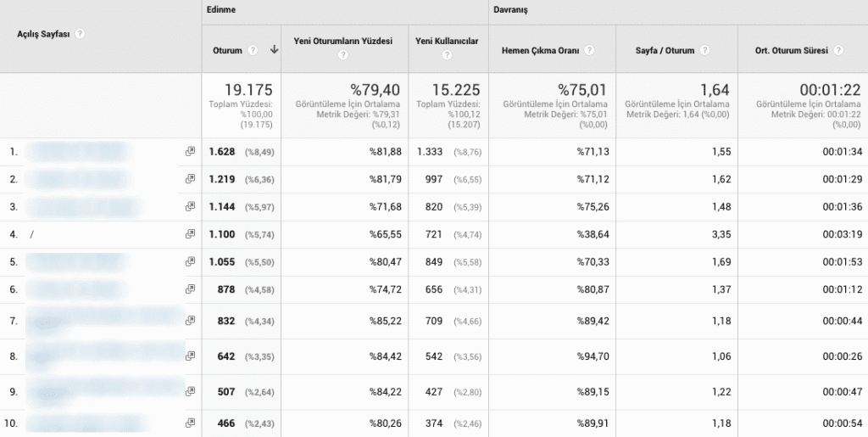Select the Edinme column group header
Screen dimensions: 868x437
click(x=220, y=8)
